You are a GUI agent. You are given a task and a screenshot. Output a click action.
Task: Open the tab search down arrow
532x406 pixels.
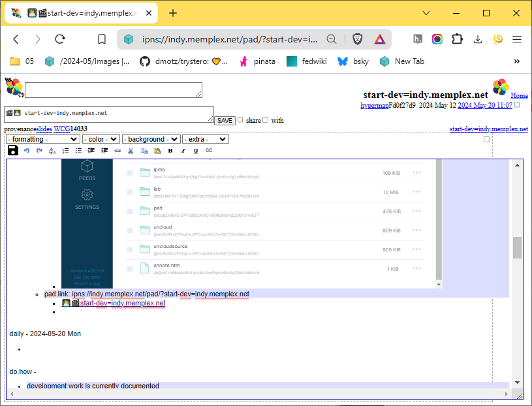tap(426, 13)
